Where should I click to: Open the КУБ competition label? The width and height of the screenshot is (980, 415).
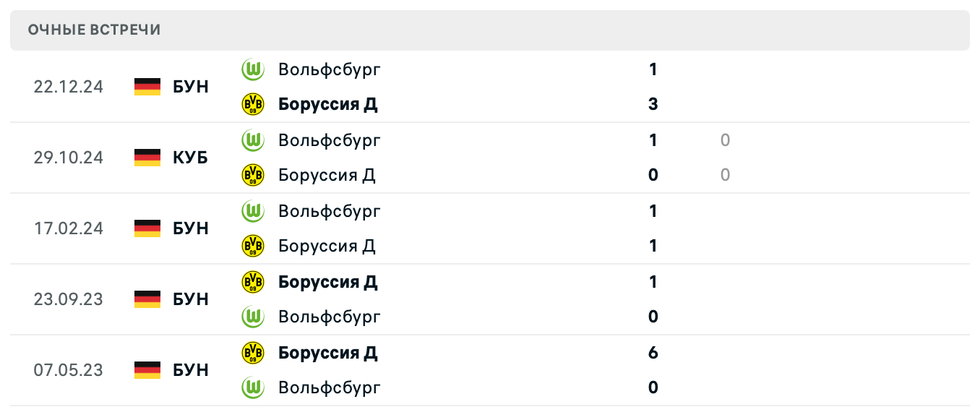191,158
